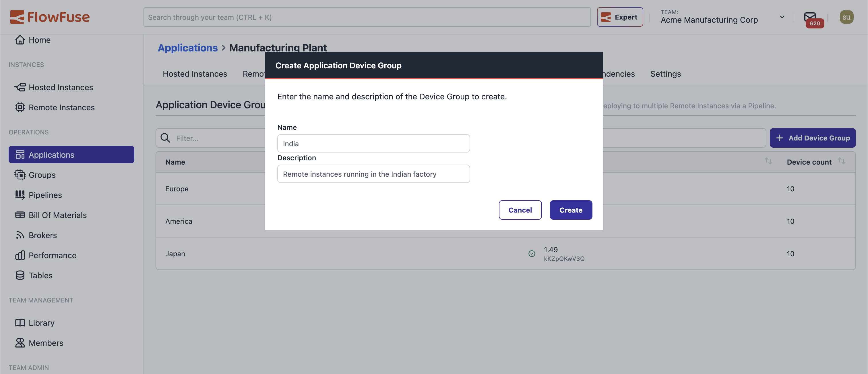Click the Bill Of Materials icon
868x374 pixels.
click(20, 215)
